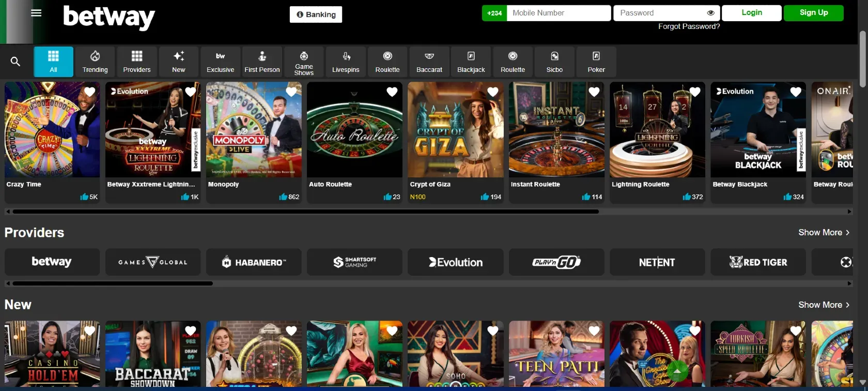Open the game search magnifier
Viewport: 868px width, 391px height.
click(16, 62)
